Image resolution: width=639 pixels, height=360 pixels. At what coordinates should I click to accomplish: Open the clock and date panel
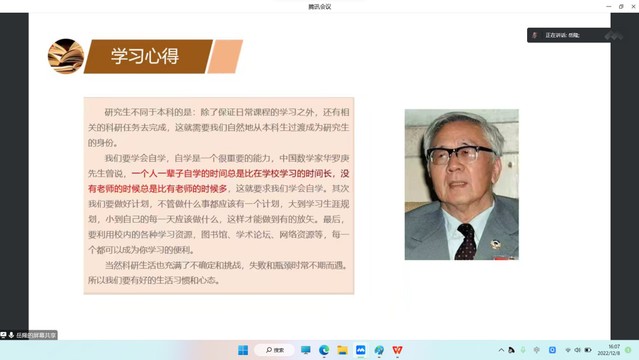[609, 350]
